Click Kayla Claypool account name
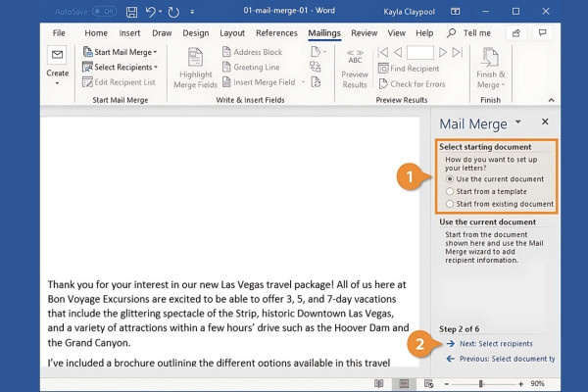The image size is (588, 392). [409, 12]
